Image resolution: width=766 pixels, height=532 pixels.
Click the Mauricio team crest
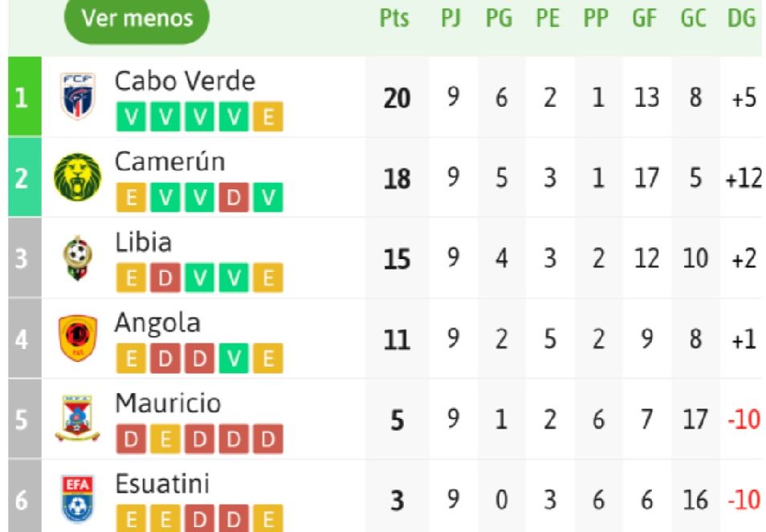[x=77, y=419]
